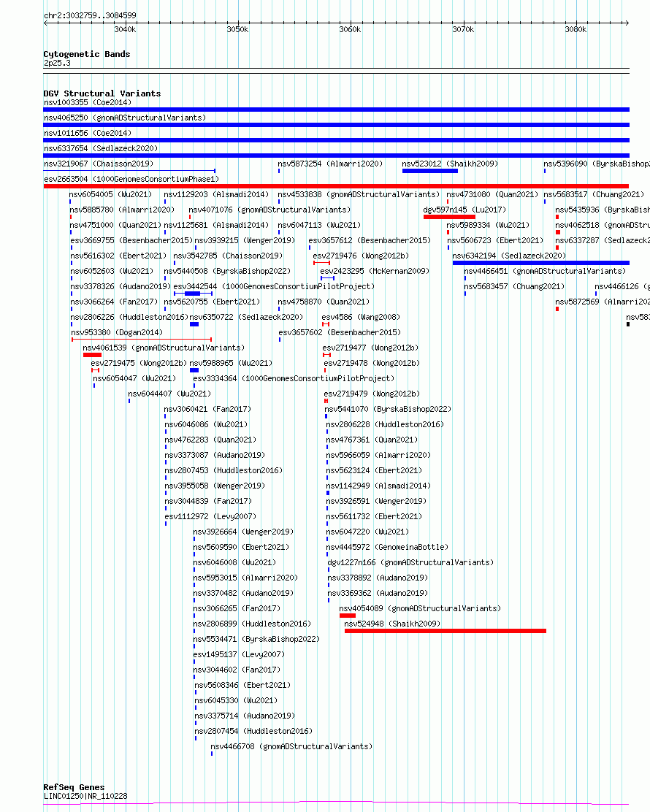
Task: Click nsv2807454 (Huddleston2016) label
Action: click(x=253, y=732)
